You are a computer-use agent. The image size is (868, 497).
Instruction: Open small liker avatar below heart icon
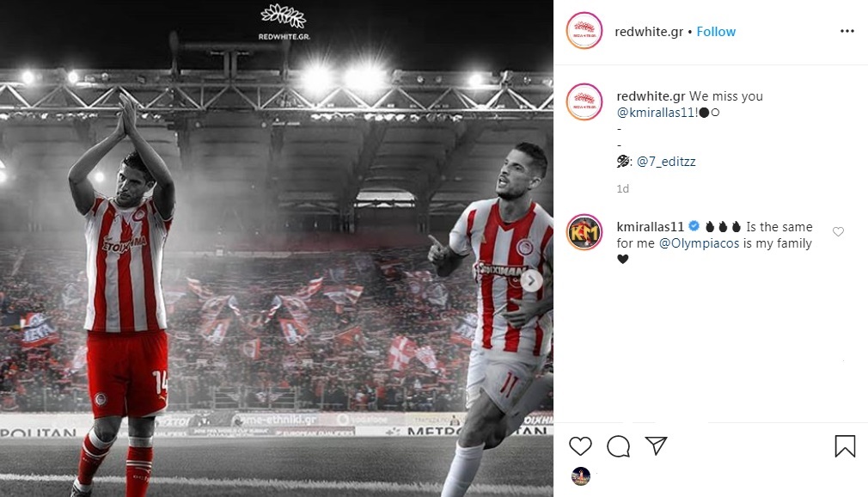(x=581, y=476)
